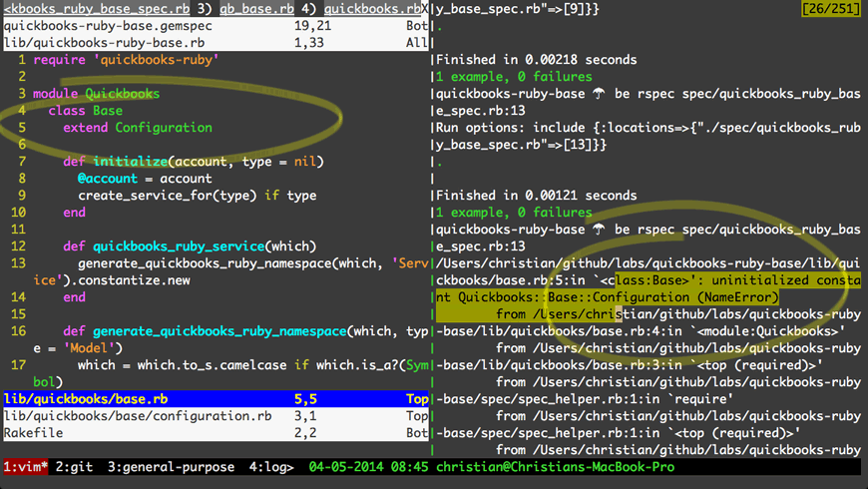Click the umbrella prompt icon before Run options
Viewport: 868px width, 489px height.
(600, 94)
